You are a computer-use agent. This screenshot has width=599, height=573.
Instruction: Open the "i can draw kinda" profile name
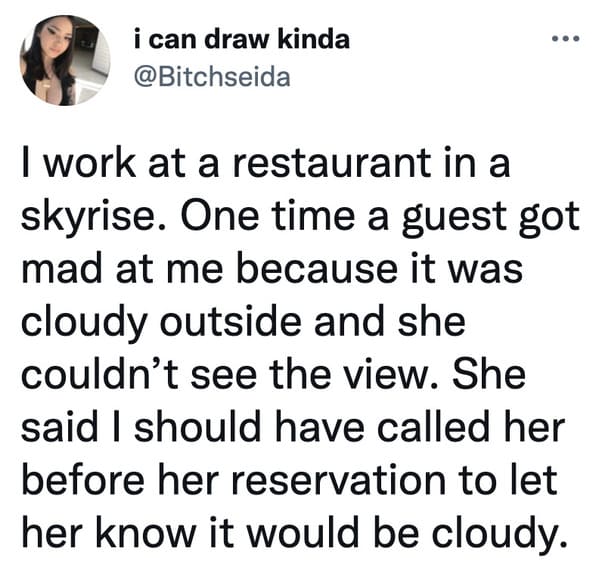click(x=242, y=40)
